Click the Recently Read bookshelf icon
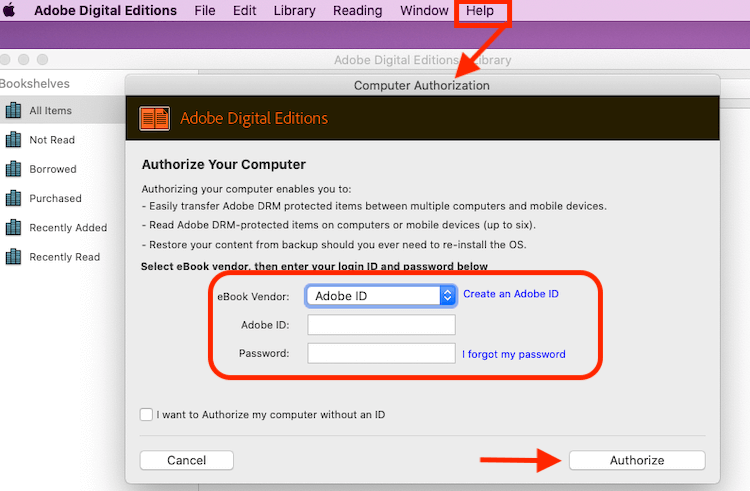Image resolution: width=750 pixels, height=491 pixels. (13, 257)
